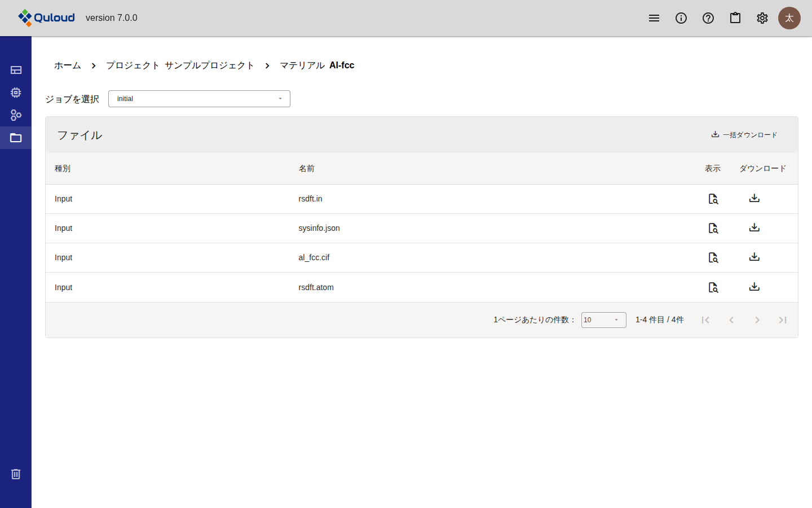This screenshot has height=508, width=812.
Task: View the rsdft.atom file
Action: pyautogui.click(x=713, y=287)
